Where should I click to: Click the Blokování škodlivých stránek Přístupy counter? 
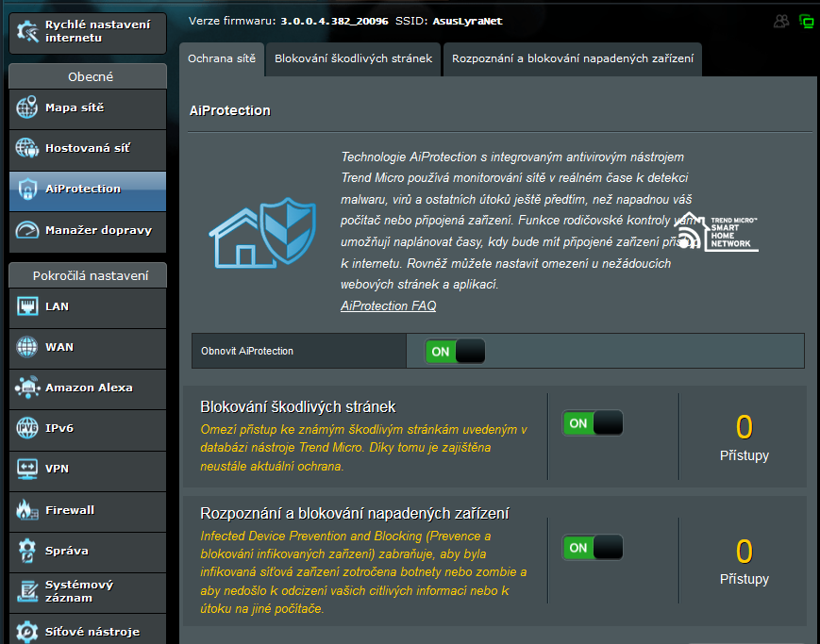(x=744, y=438)
